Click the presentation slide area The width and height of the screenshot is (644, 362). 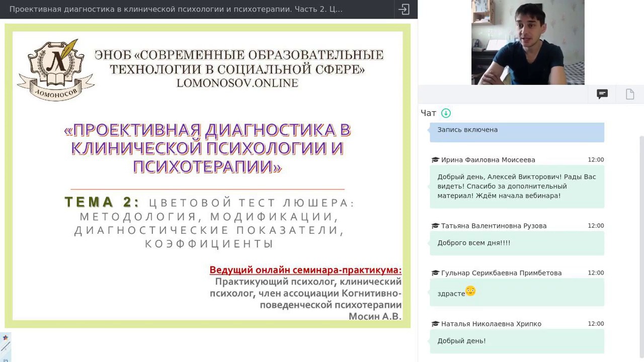[x=208, y=176]
